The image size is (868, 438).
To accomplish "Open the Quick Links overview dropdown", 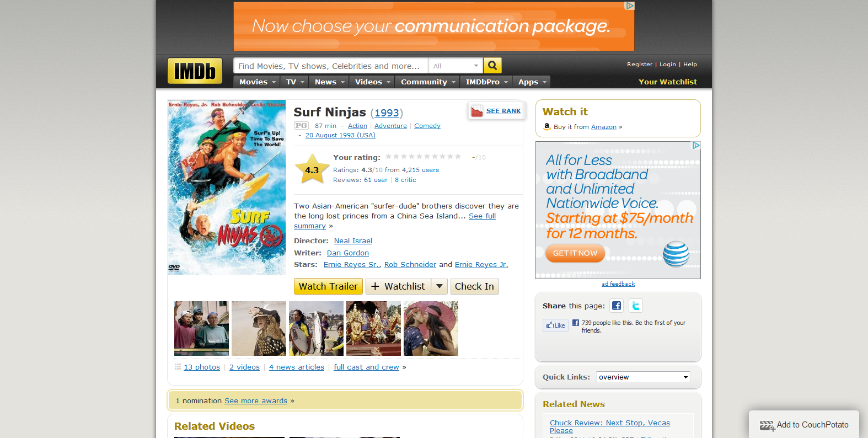I will (643, 377).
